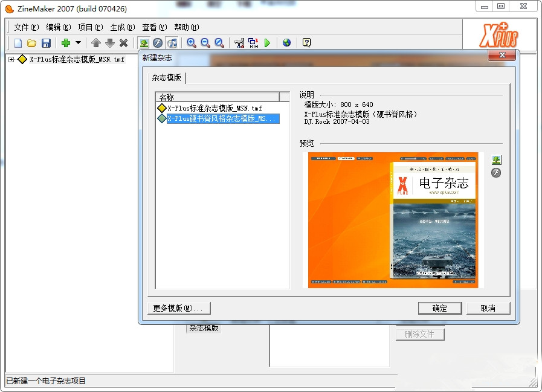Click the export/generate icon in the toolbar

tap(254, 43)
